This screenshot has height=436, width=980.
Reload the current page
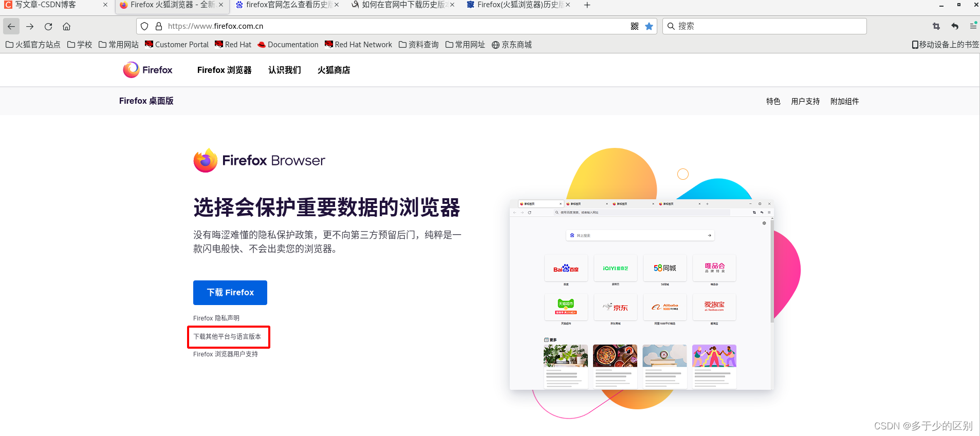[48, 26]
